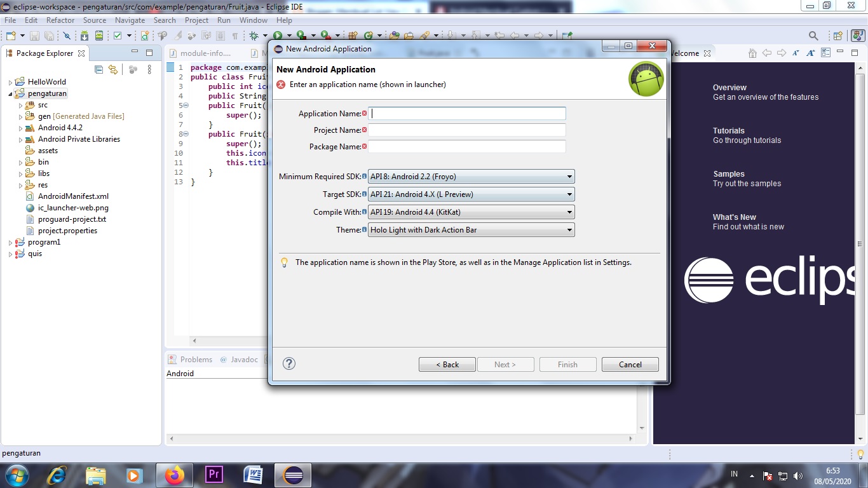Click the Project Name input field
The height and width of the screenshot is (488, 868).
(467, 130)
